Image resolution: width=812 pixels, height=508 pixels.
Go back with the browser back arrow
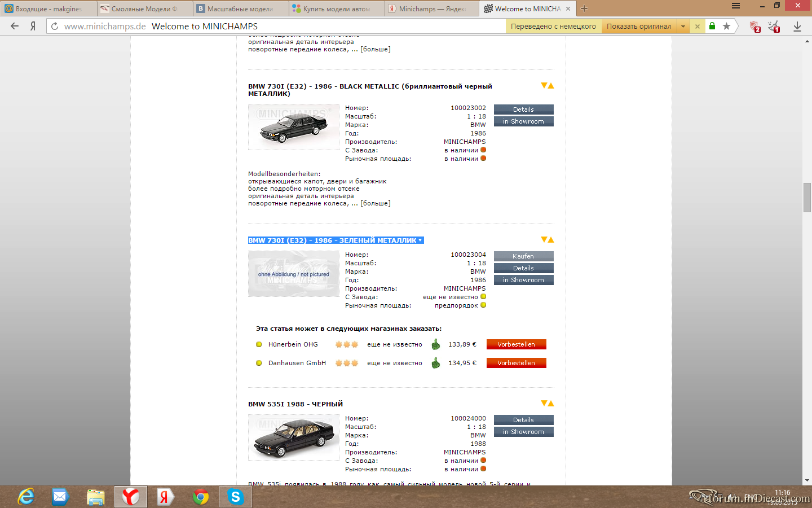[x=15, y=26]
